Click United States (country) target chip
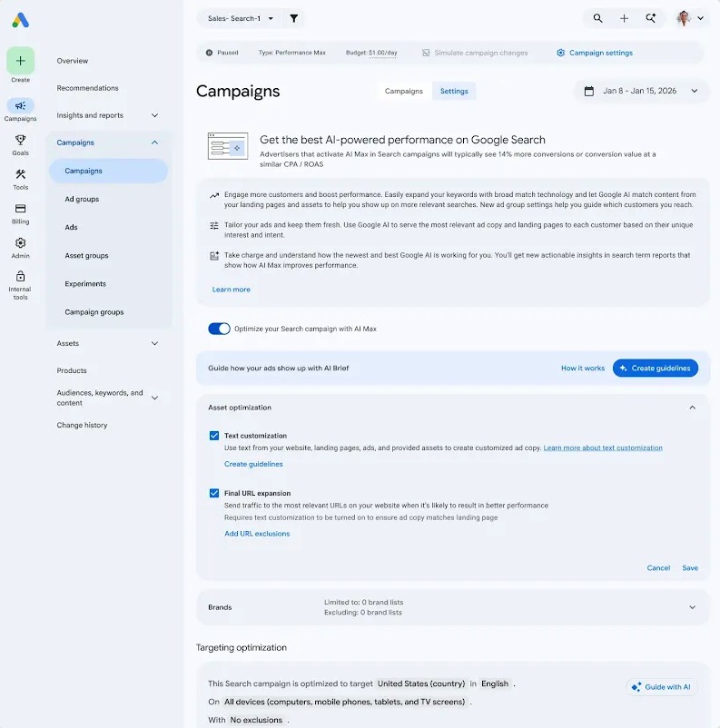The height and width of the screenshot is (728, 720). click(421, 684)
